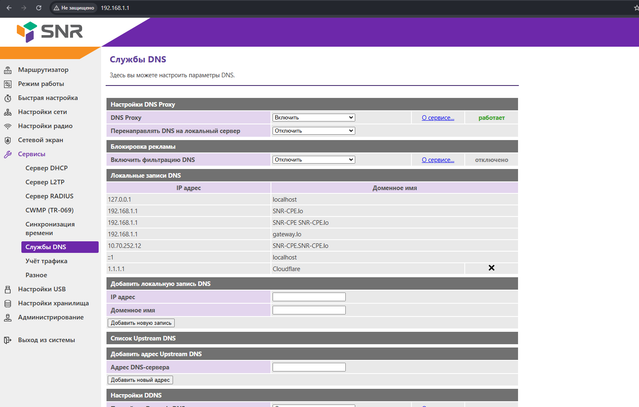This screenshot has width=639, height=407.
Task: Open Настройки хранилища menu item
Action: pyautogui.click(x=53, y=303)
